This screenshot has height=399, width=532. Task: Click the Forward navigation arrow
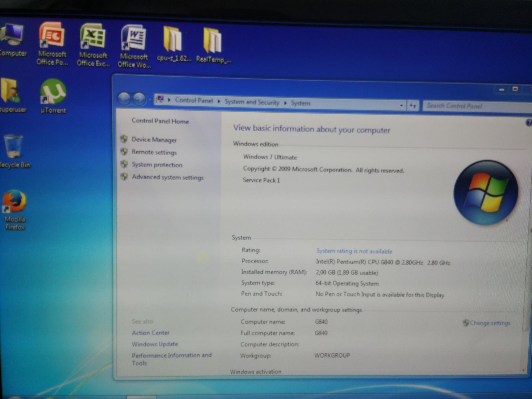tap(139, 99)
